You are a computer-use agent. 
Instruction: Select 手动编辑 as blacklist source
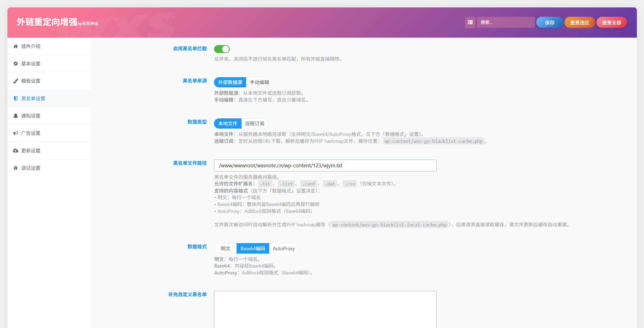(259, 82)
